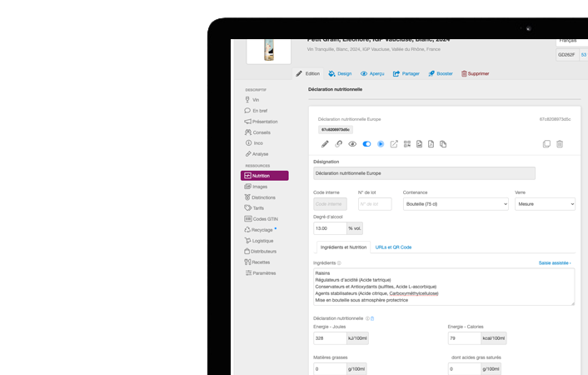The width and height of the screenshot is (588, 375).
Task: Switch to URLs et QR Code tab
Action: click(393, 247)
